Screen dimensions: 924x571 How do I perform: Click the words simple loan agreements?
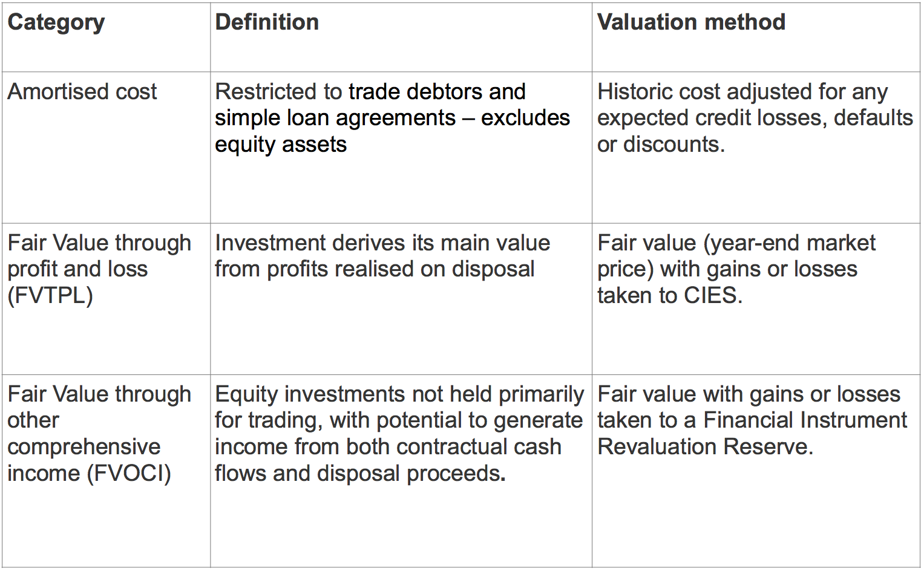click(335, 118)
